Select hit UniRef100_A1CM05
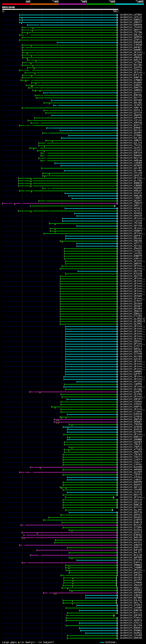The image size is (146, 644). (x=131, y=472)
